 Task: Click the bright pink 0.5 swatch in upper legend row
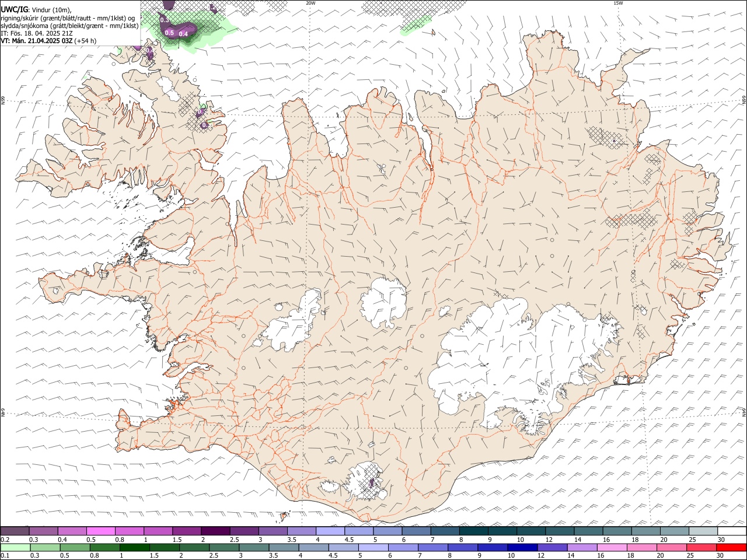coord(100,531)
